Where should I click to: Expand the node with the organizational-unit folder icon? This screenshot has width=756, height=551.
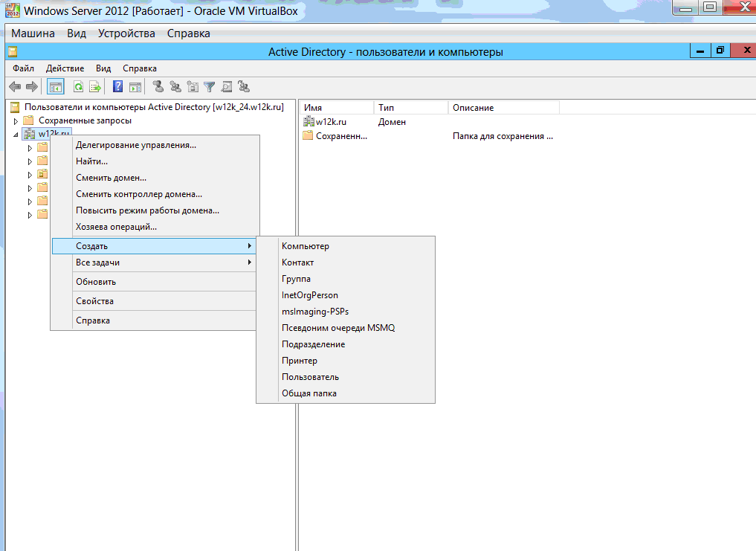[x=30, y=175]
